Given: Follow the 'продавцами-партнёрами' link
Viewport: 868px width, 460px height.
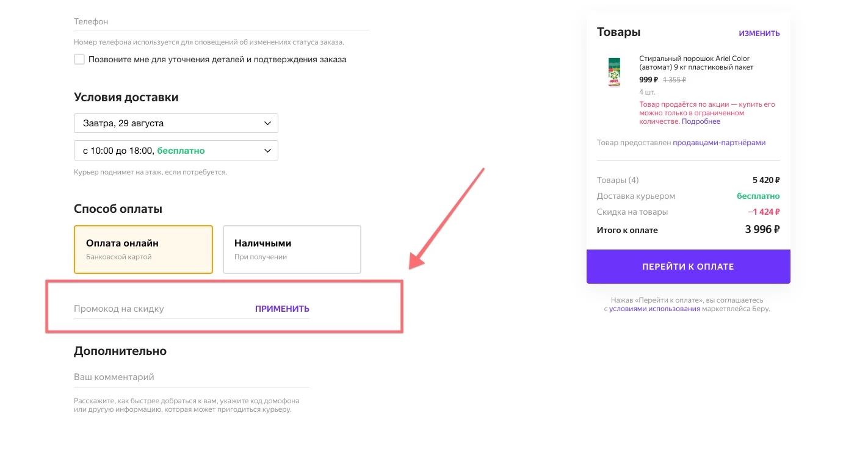Looking at the screenshot, I should point(718,143).
